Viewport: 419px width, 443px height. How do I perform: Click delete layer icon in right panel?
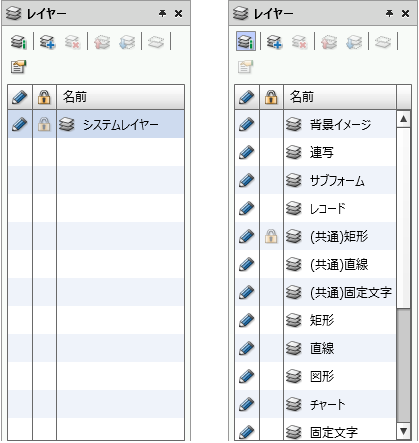[x=299, y=42]
